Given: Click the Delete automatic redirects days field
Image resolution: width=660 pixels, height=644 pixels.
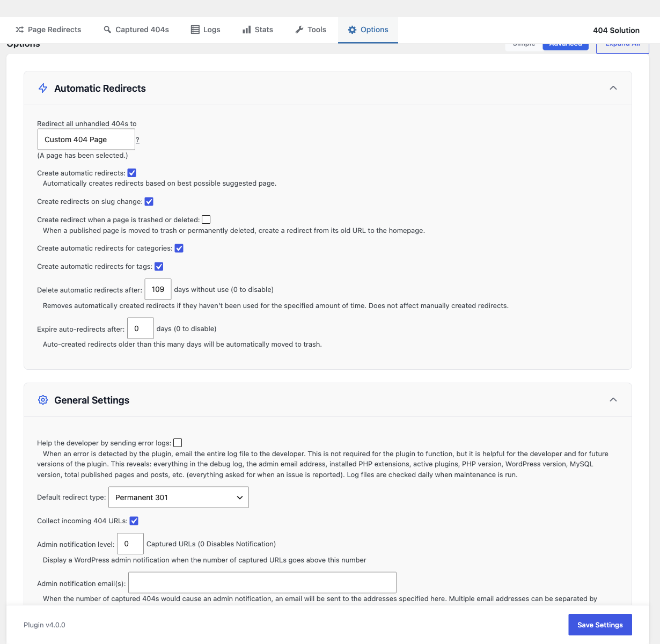Looking at the screenshot, I should 158,289.
